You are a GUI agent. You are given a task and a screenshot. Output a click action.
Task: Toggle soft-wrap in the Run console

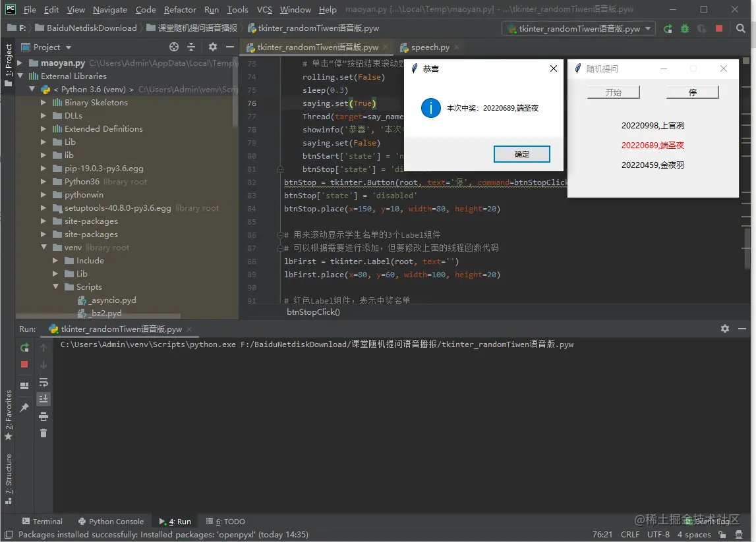tap(44, 382)
